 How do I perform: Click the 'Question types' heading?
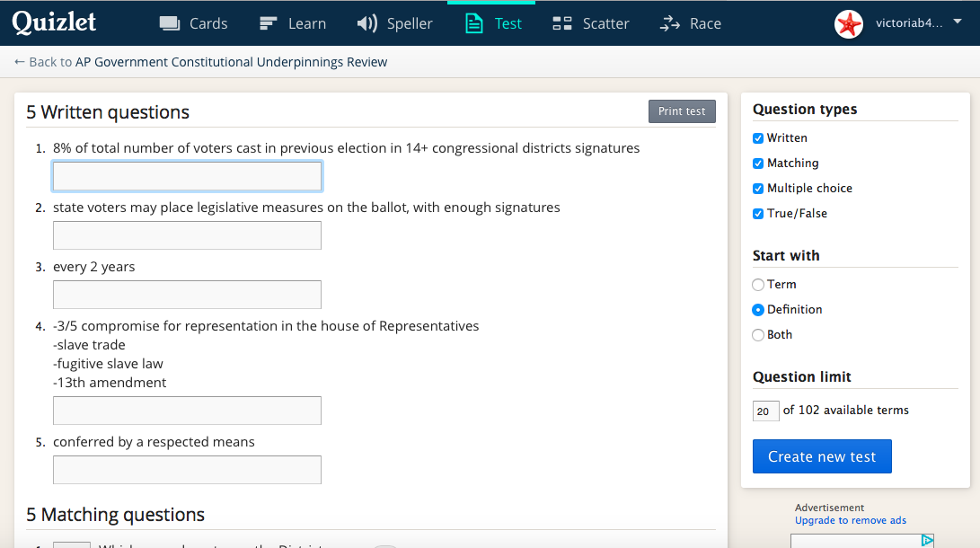tap(804, 110)
